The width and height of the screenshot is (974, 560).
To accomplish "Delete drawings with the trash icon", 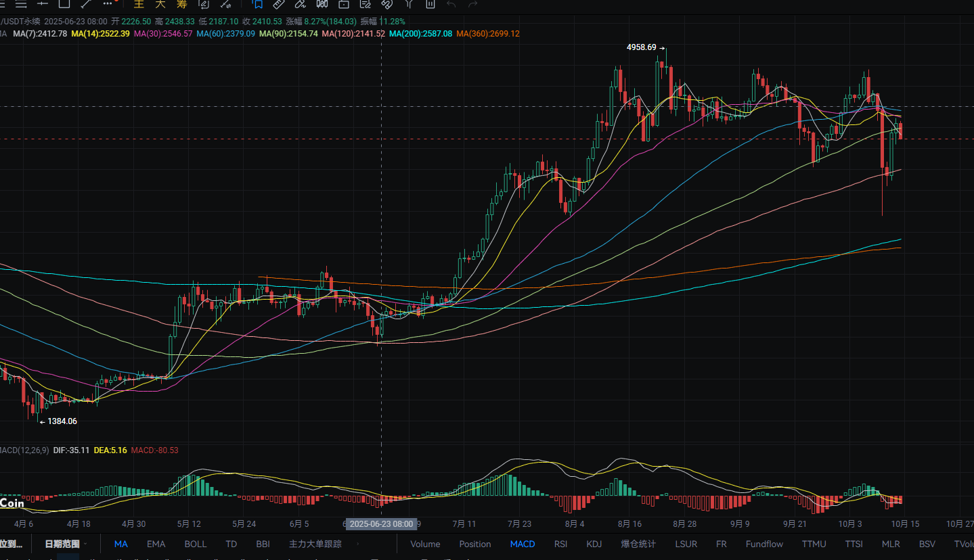I will [x=430, y=4].
